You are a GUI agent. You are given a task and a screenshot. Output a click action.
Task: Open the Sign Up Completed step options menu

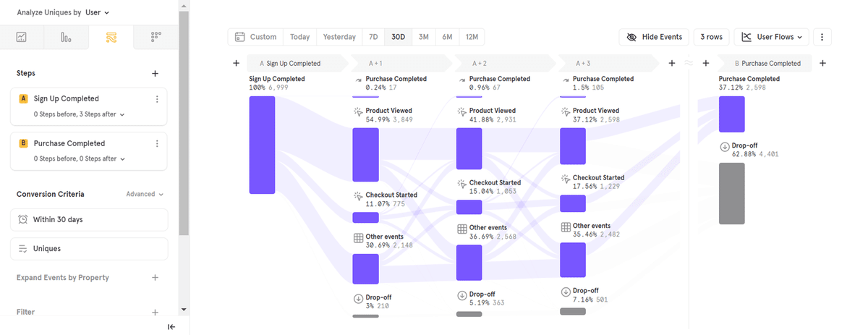pyautogui.click(x=157, y=99)
